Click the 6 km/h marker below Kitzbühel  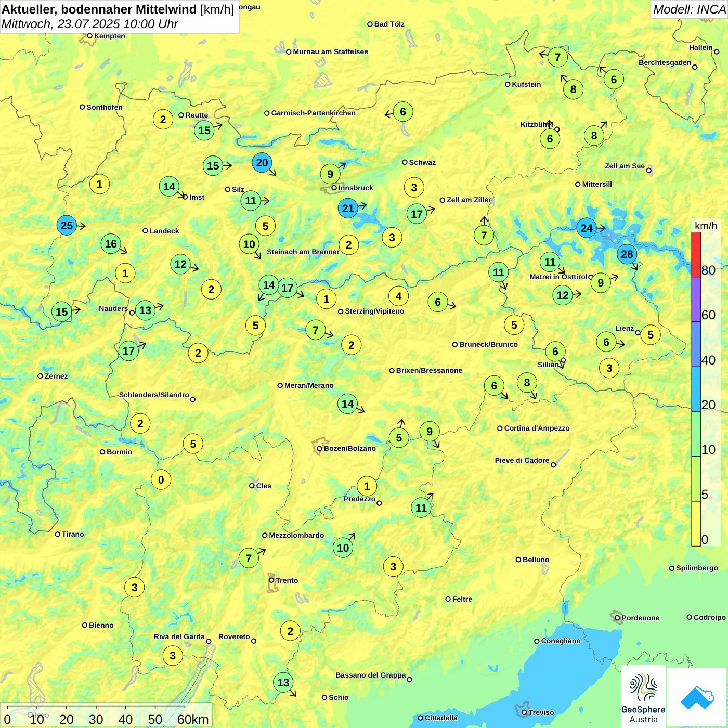550,139
